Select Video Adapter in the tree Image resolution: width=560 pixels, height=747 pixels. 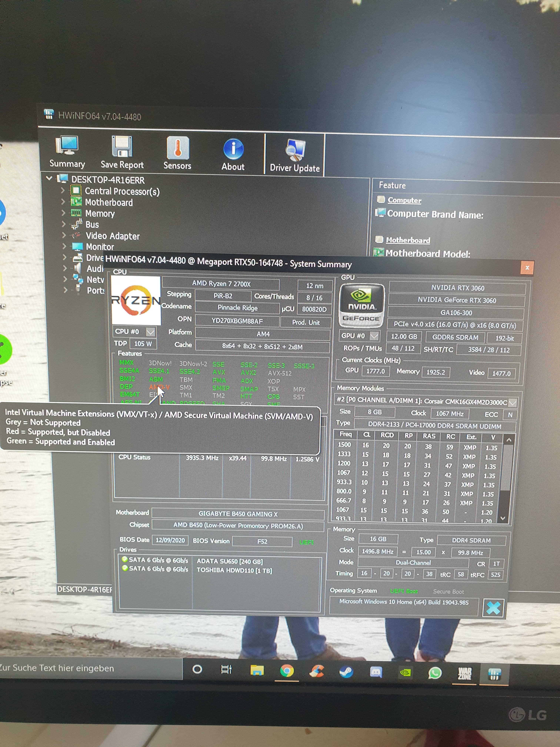click(112, 236)
